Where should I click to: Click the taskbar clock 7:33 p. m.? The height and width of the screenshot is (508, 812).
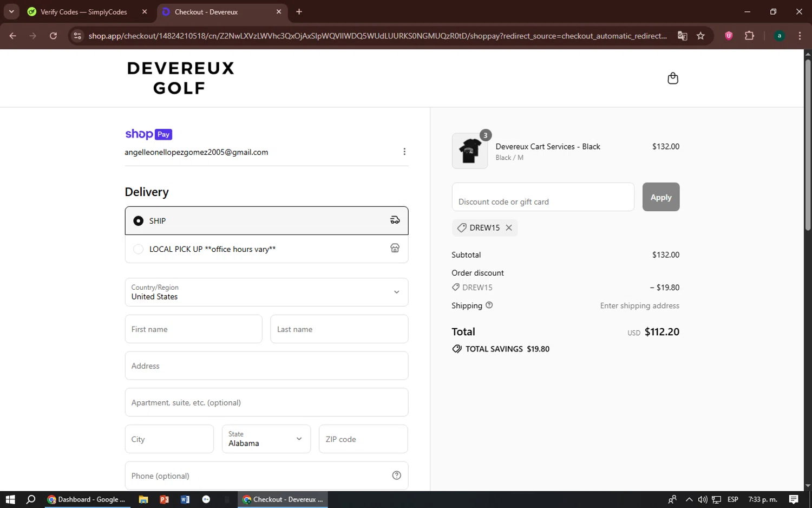(763, 499)
